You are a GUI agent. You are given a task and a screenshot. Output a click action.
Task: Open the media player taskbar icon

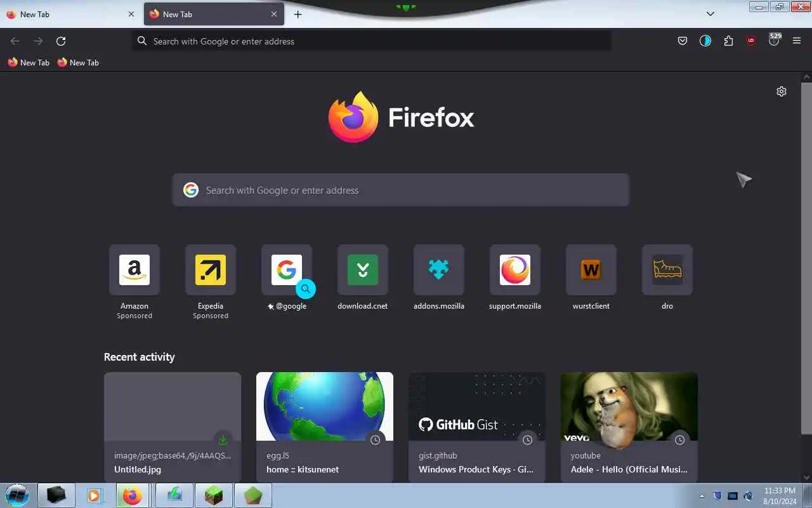pos(95,495)
